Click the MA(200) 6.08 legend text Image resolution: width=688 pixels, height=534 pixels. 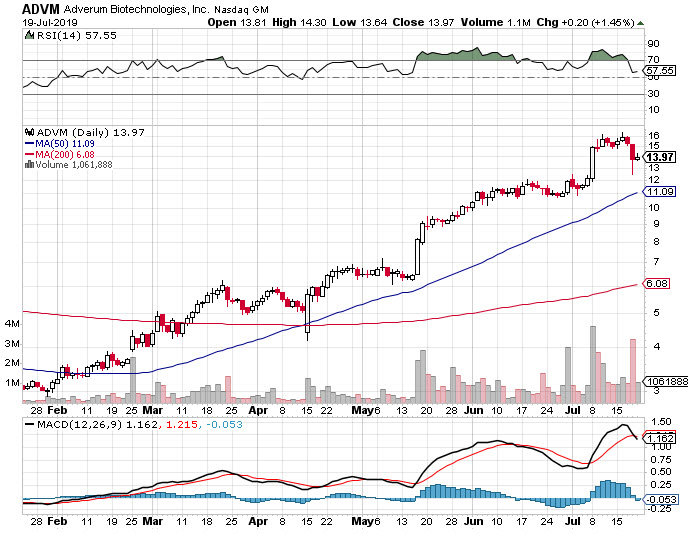coord(65,154)
